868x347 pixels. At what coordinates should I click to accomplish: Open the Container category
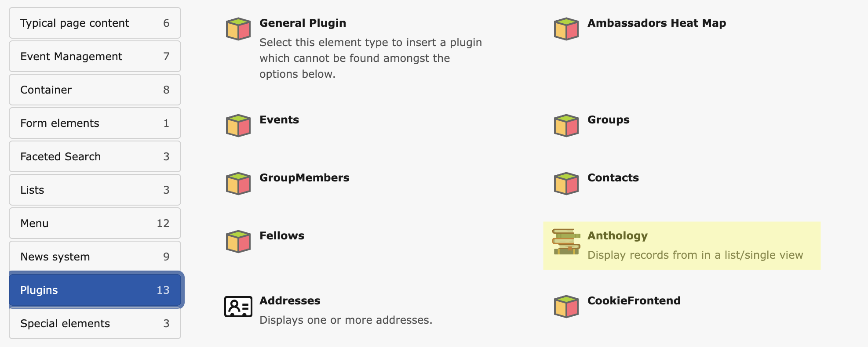pos(95,90)
